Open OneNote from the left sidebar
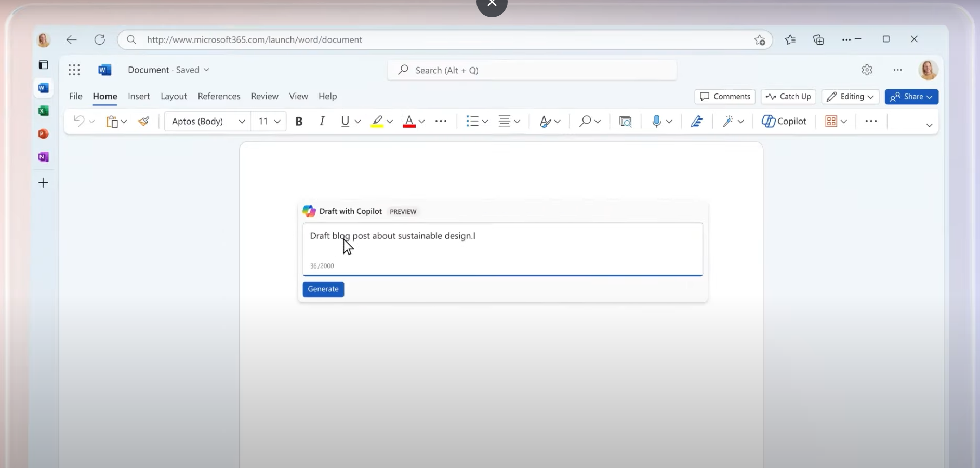Viewport: 980px width, 468px height. pos(44,157)
